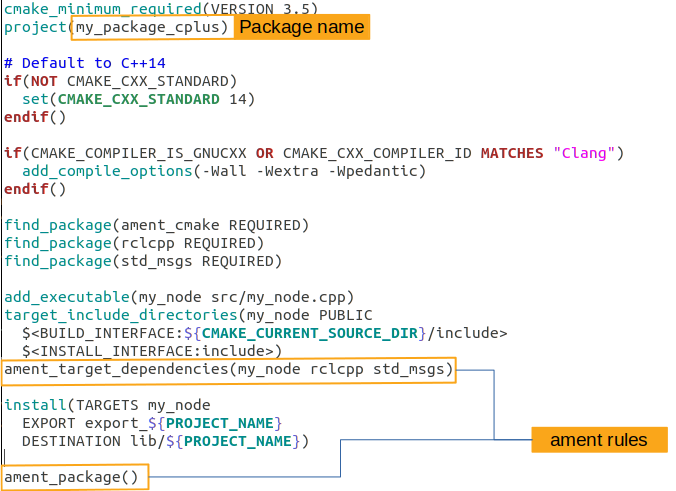This screenshot has width=676, height=491.
Task: Click the install(TARGETS my_node line
Action: coord(107,405)
